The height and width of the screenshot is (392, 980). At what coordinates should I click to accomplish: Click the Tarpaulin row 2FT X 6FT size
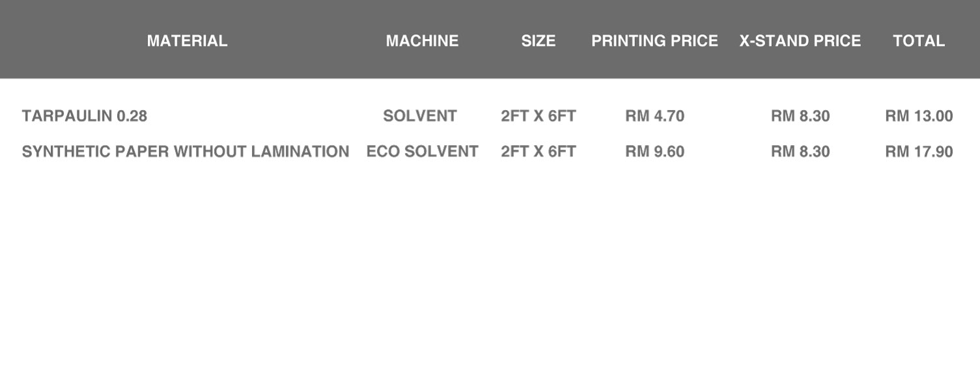tap(538, 117)
